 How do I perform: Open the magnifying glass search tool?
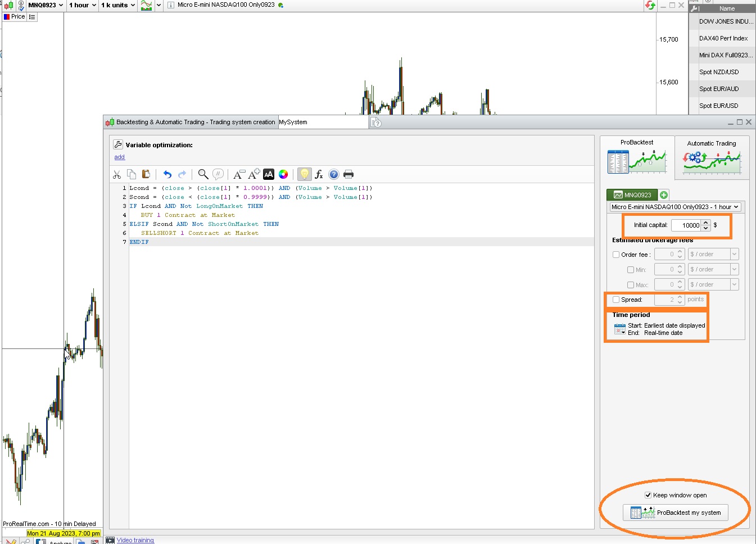[203, 174]
